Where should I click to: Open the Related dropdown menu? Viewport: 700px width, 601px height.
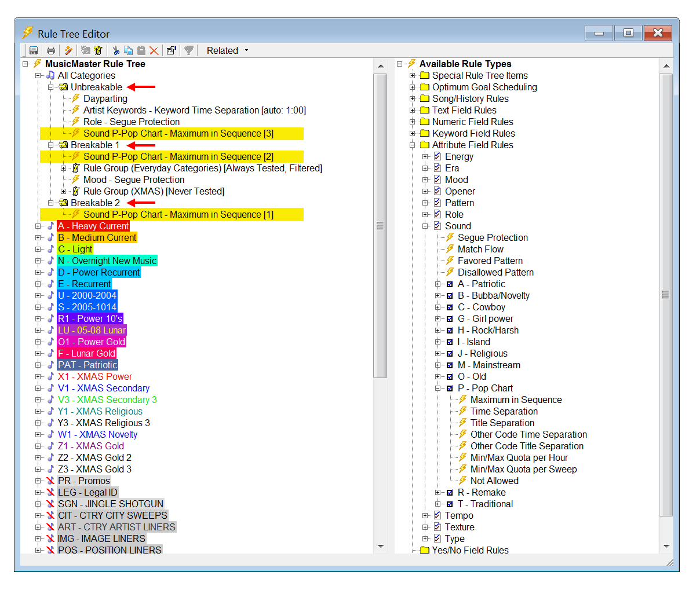pyautogui.click(x=227, y=50)
